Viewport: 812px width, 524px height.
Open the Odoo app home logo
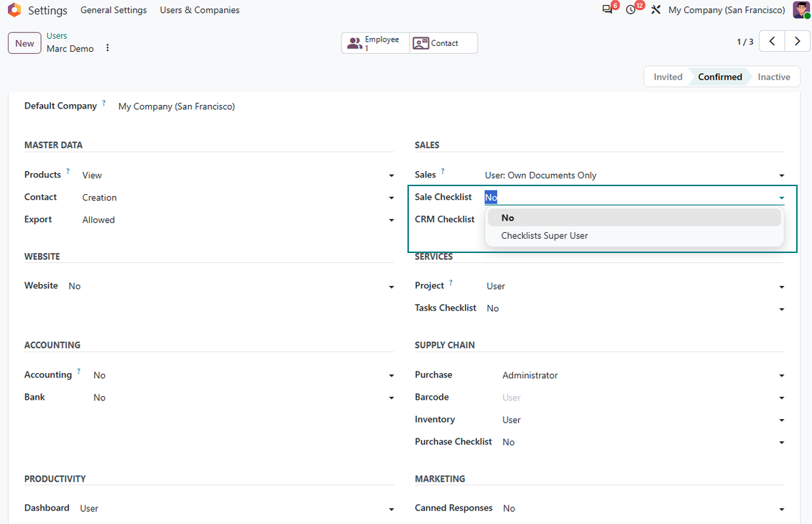(14, 10)
